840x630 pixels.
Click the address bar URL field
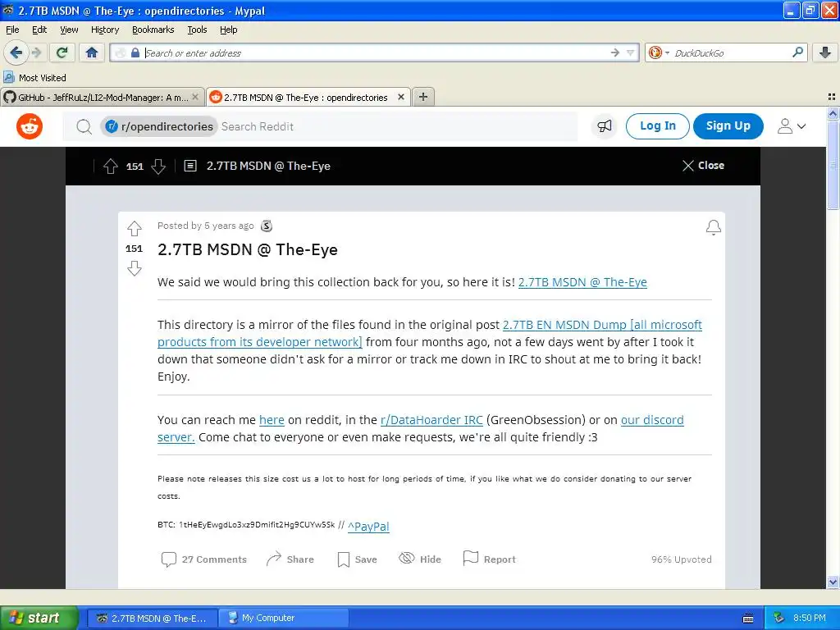pyautogui.click(x=375, y=52)
